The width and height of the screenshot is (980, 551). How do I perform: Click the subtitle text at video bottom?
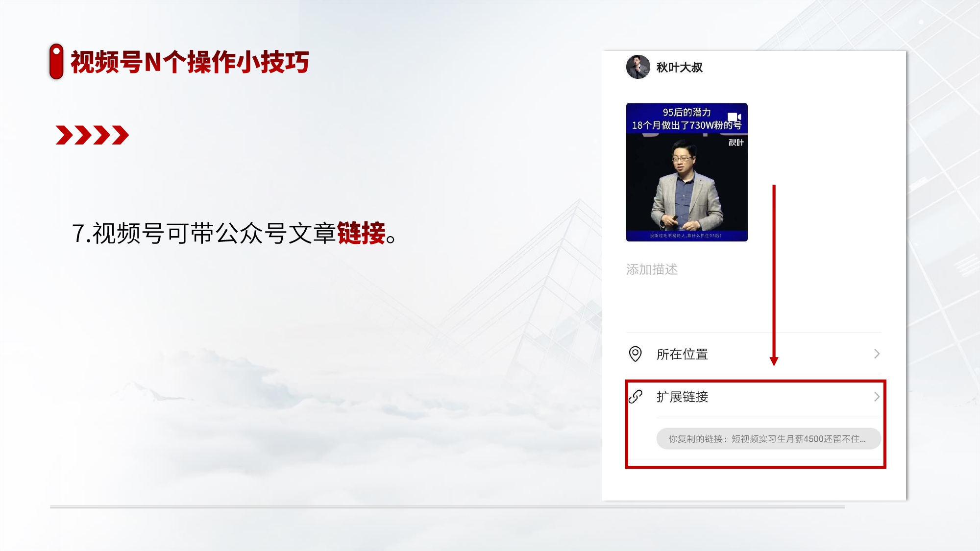tap(686, 236)
